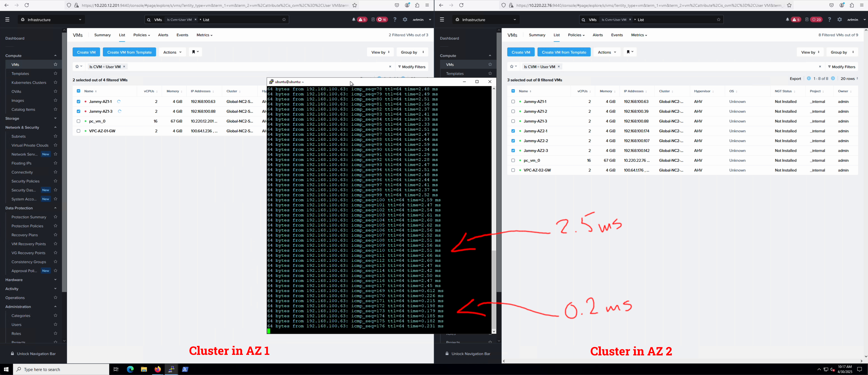Star the VMs item in AZ 1 sidebar
868x375 pixels.
pyautogui.click(x=56, y=64)
